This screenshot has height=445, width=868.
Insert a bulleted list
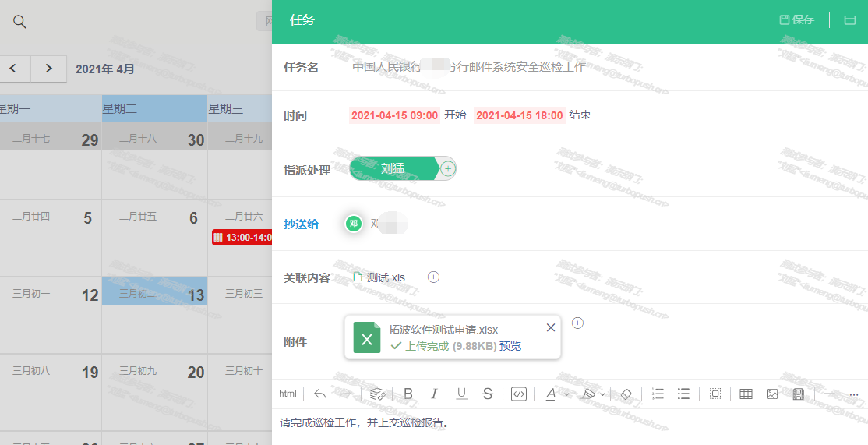683,394
